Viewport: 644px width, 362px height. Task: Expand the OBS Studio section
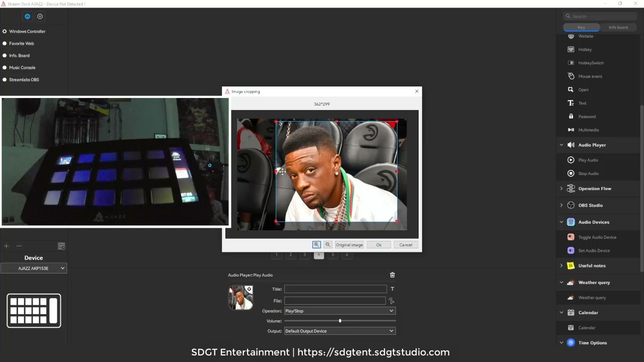[x=561, y=205]
